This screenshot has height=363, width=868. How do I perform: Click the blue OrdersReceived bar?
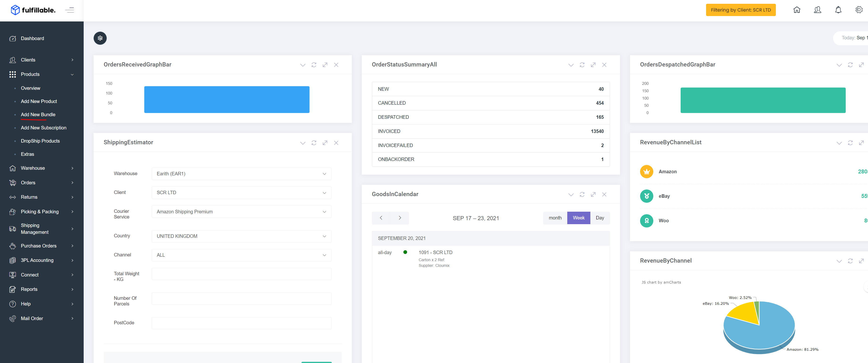(227, 99)
